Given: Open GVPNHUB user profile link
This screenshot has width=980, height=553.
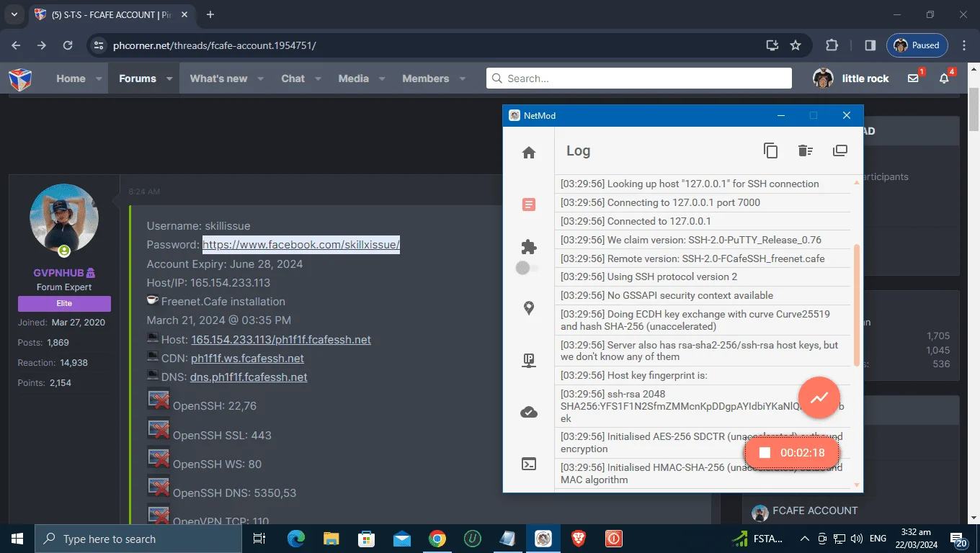Looking at the screenshot, I should coord(59,273).
